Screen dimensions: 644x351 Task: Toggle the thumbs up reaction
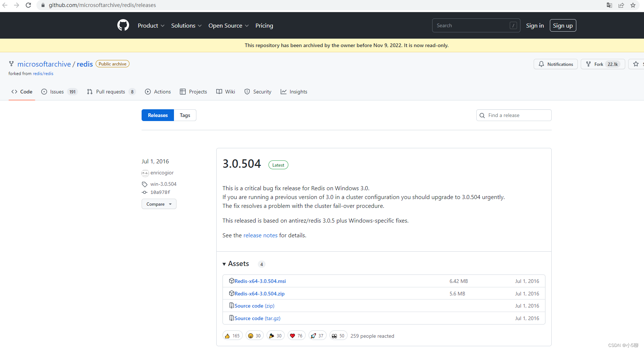232,336
